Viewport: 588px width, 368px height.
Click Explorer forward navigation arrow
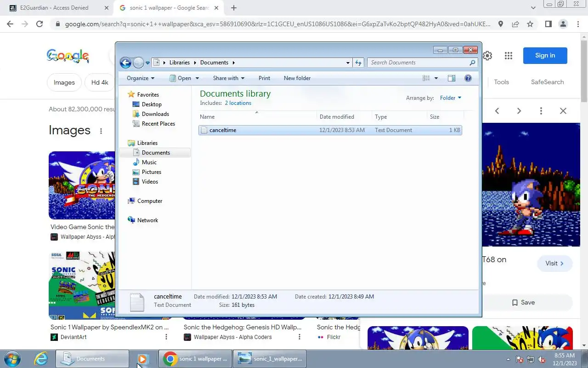tap(138, 63)
